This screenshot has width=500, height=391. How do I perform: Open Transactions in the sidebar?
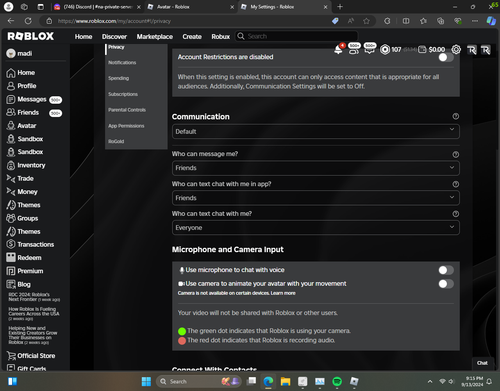(x=30, y=244)
